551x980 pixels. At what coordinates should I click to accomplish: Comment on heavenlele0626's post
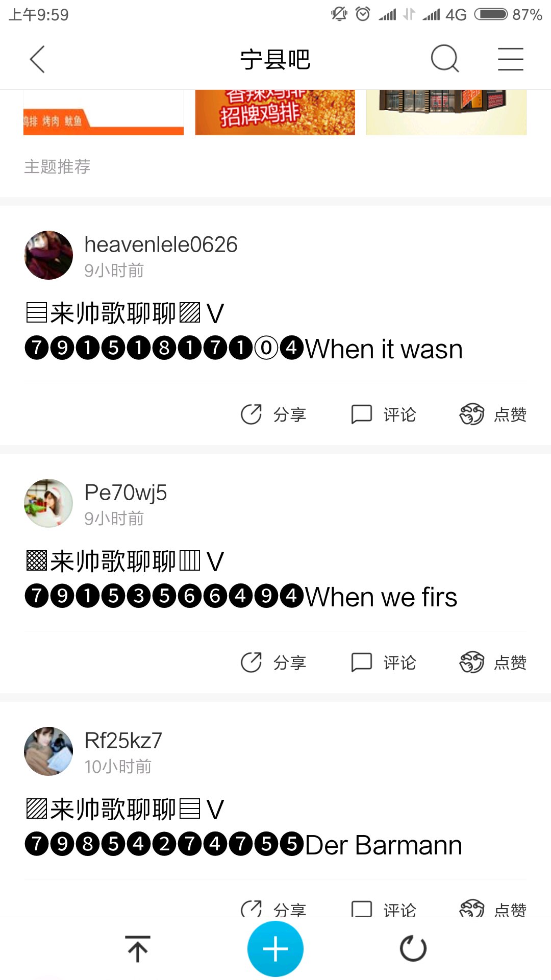384,414
